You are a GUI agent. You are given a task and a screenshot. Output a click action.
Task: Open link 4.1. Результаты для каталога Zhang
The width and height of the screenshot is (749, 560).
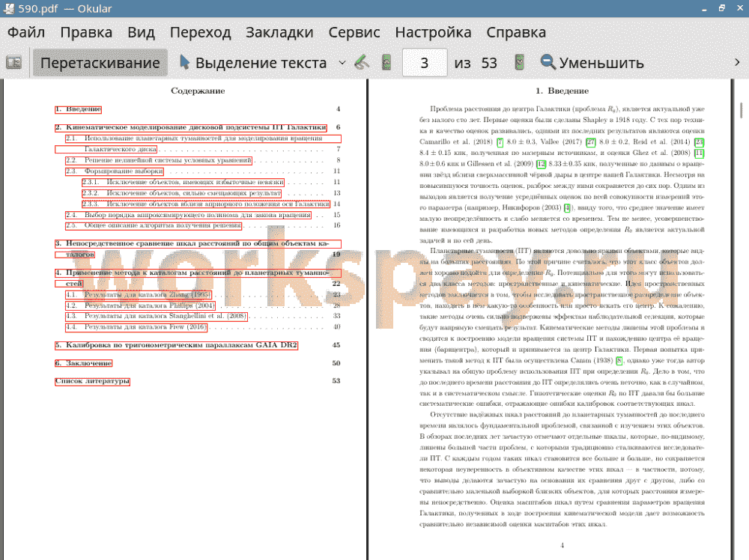point(139,295)
